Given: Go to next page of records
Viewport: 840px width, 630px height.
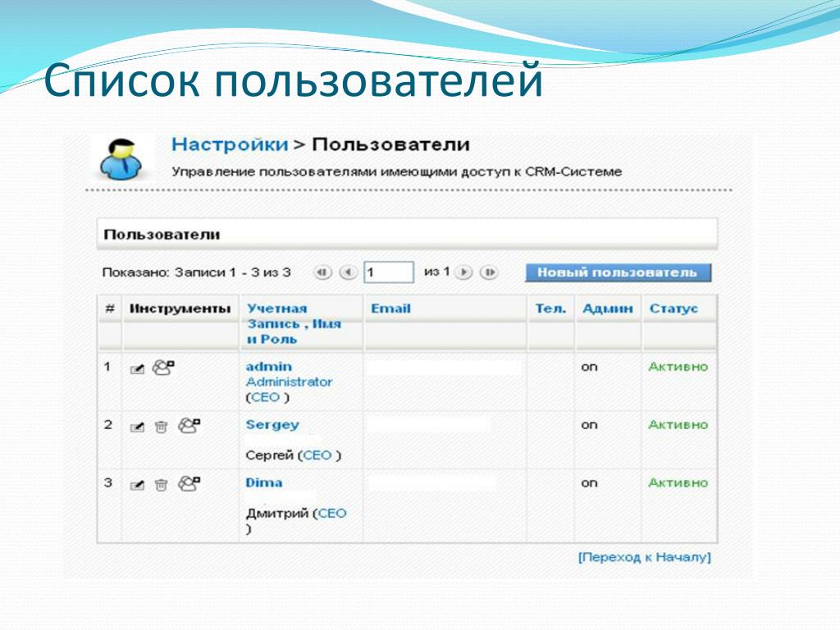Looking at the screenshot, I should click(463, 272).
